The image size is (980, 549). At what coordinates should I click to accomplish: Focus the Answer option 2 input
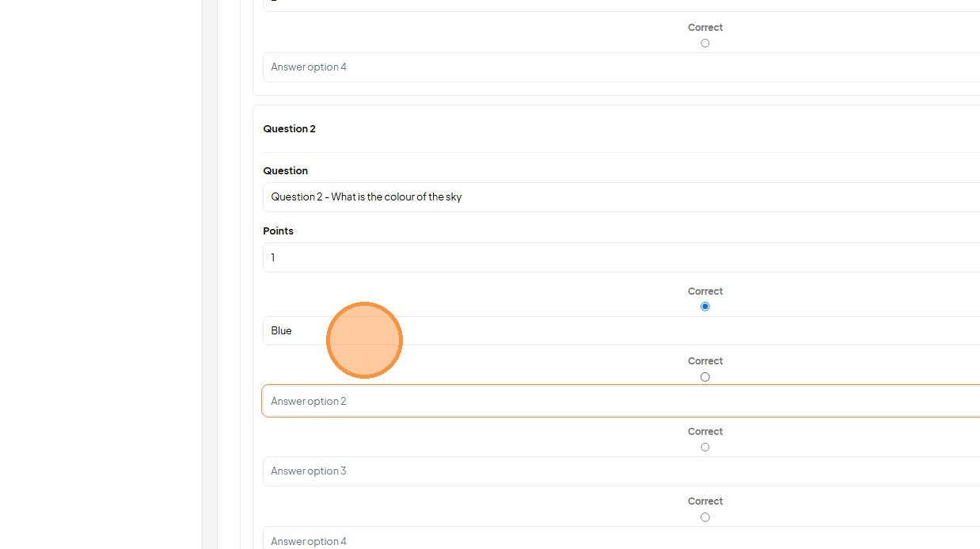click(x=621, y=401)
